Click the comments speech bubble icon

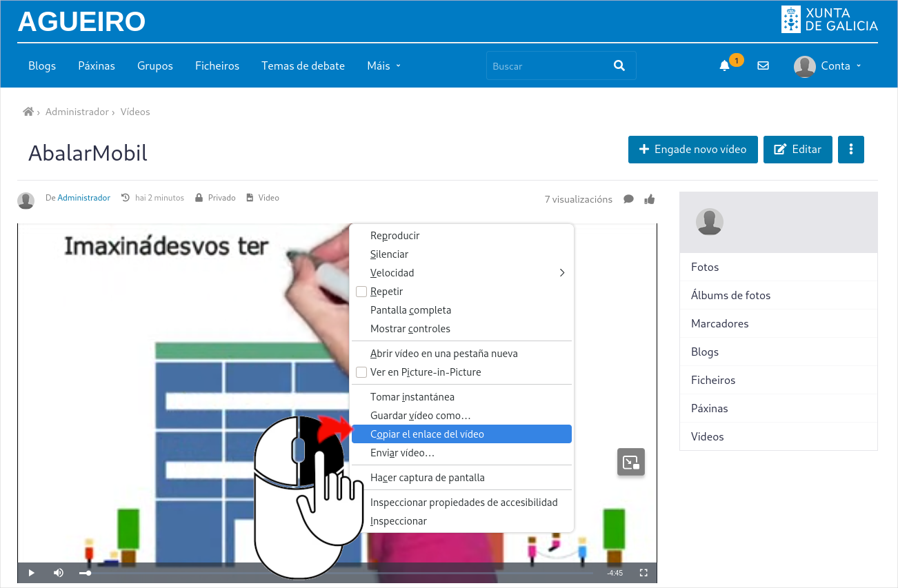pyautogui.click(x=628, y=199)
